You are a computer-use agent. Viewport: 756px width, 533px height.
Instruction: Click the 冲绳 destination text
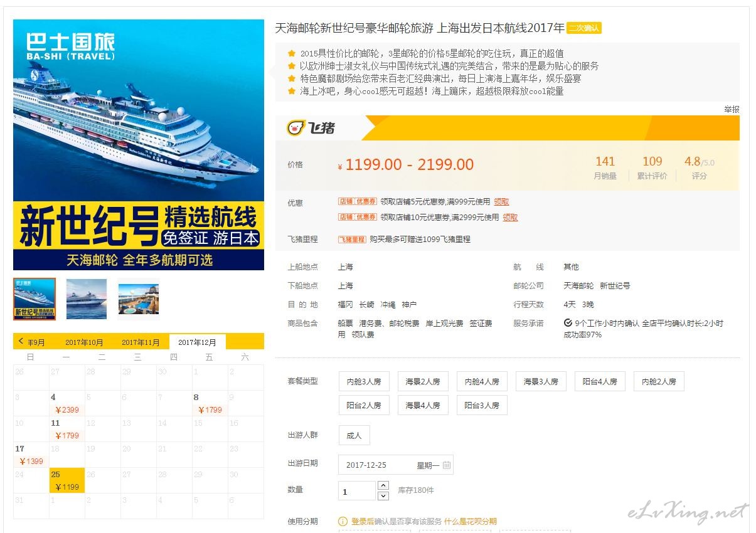tap(388, 305)
